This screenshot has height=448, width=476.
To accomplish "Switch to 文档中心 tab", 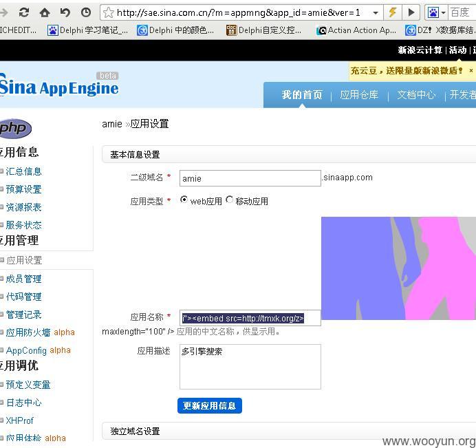I will point(416,95).
